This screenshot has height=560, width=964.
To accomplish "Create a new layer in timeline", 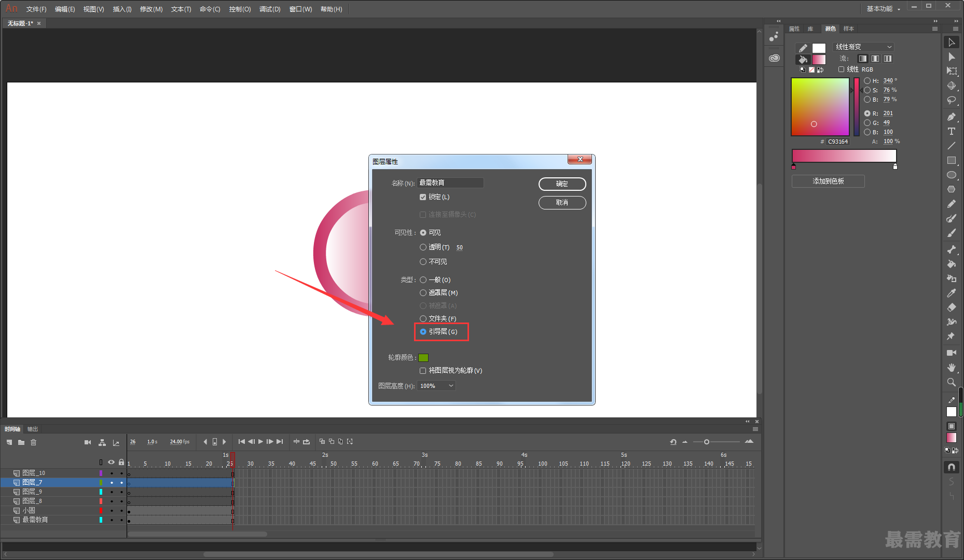I will (9, 442).
